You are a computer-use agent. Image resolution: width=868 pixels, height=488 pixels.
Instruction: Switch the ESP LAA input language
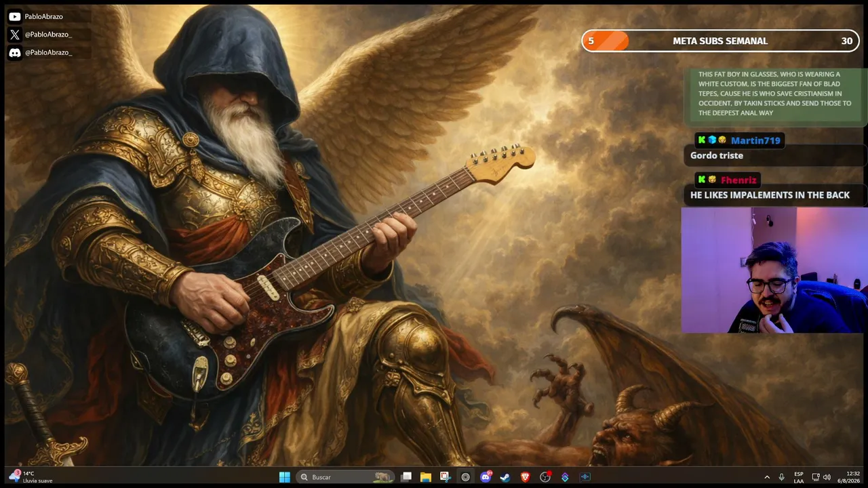point(799,477)
